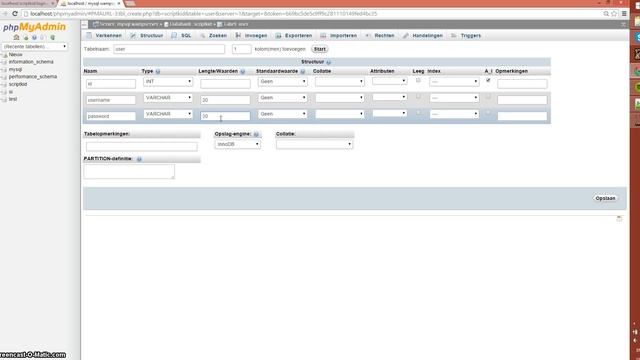Switch to the Verkennen tab
640x360 pixels.
(104, 36)
